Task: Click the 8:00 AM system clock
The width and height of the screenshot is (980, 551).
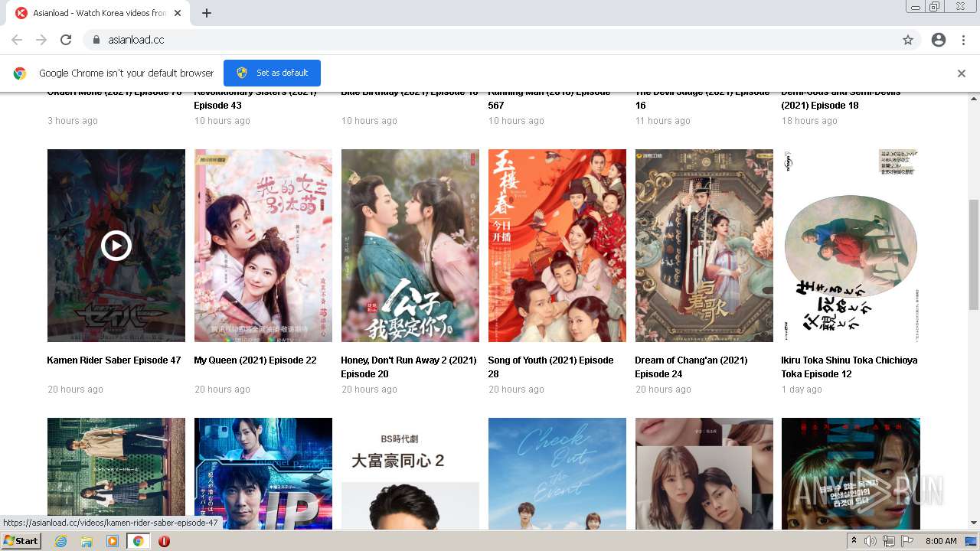Action: (941, 541)
